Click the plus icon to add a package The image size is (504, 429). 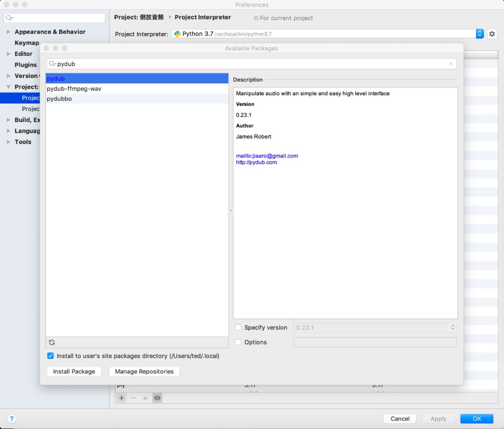[121, 398]
